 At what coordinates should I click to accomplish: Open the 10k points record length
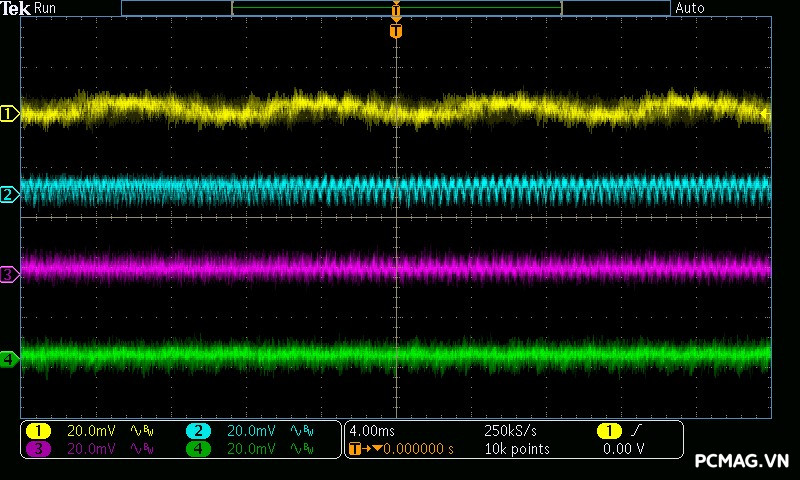pyautogui.click(x=516, y=449)
